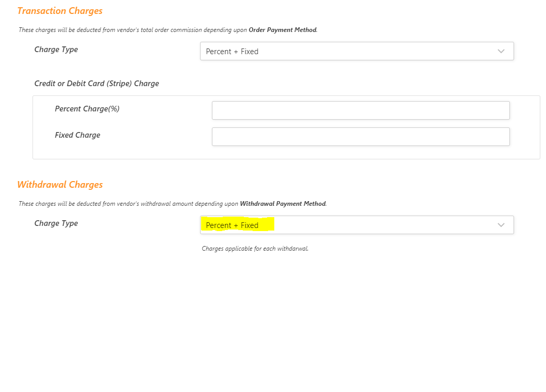The height and width of the screenshot is (392, 546).
Task: Click the bold 'Withdrawal Payment Method' text
Action: point(283,204)
